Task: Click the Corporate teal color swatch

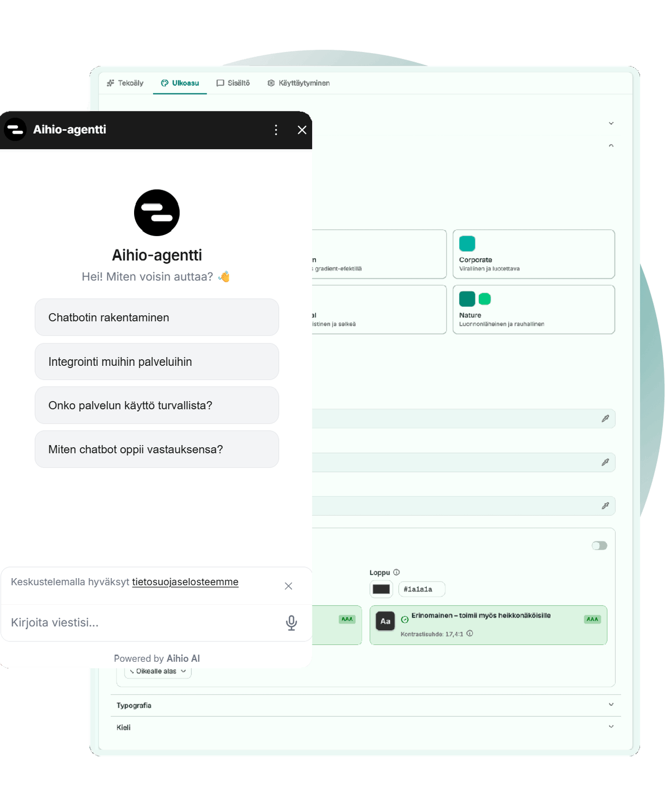Action: pos(467,243)
